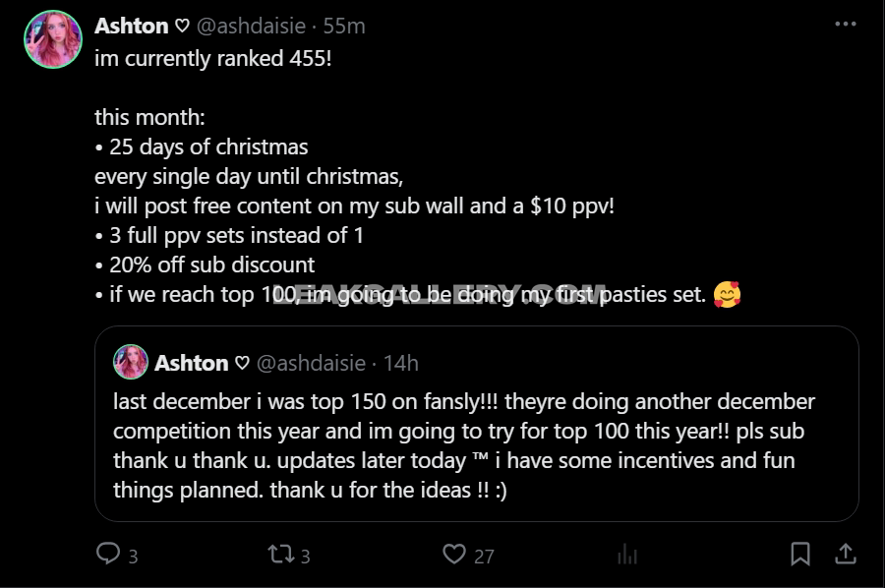Click the 55m timestamp link
Screen dimensions: 885x588
[x=344, y=26]
